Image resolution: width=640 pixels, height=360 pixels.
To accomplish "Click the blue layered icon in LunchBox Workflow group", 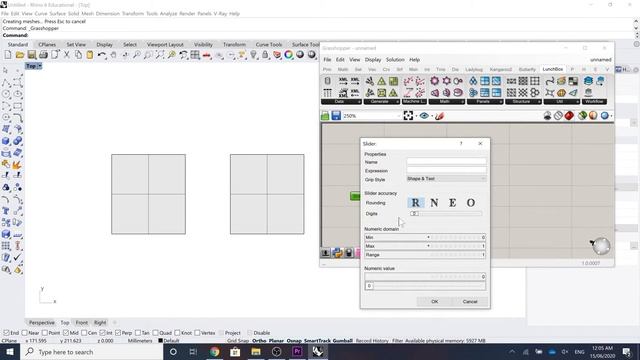I will pos(588,81).
